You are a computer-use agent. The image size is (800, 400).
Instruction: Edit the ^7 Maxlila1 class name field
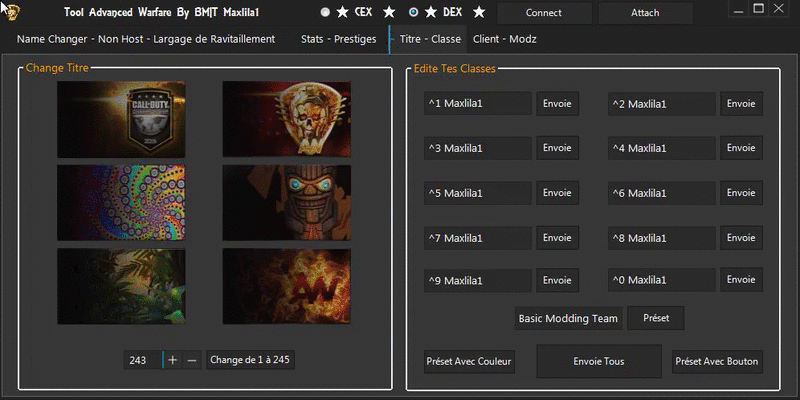point(478,238)
